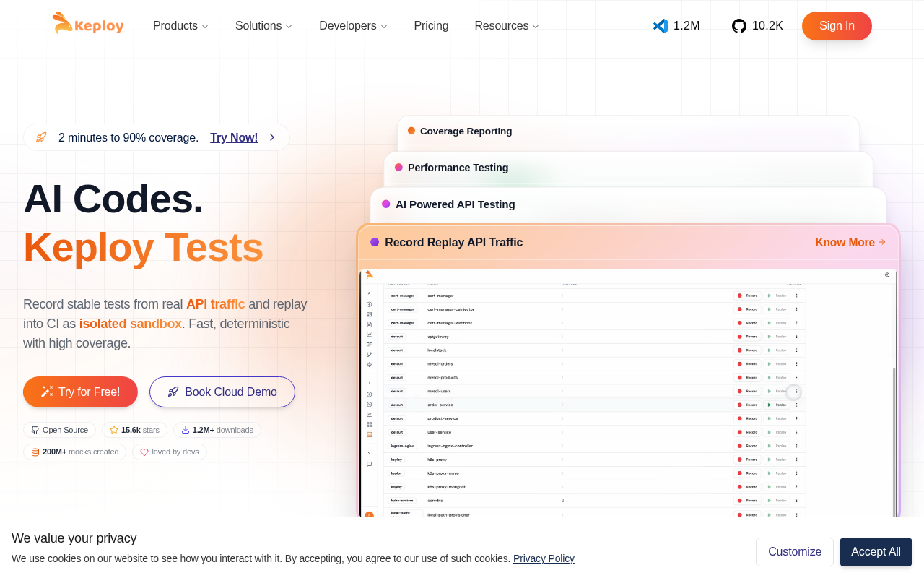Image resolution: width=924 pixels, height=578 pixels.
Task: Click the 1.2M+ downloads badge
Action: [217, 430]
